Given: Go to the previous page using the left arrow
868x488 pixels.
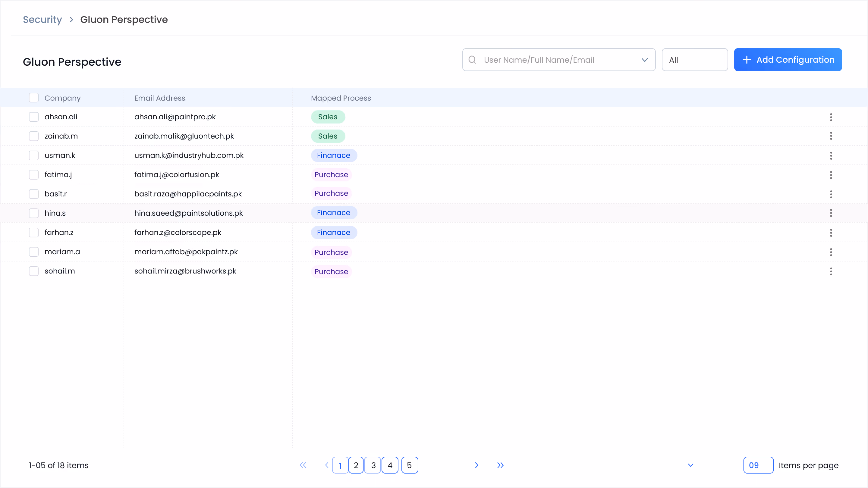Looking at the screenshot, I should (x=326, y=465).
